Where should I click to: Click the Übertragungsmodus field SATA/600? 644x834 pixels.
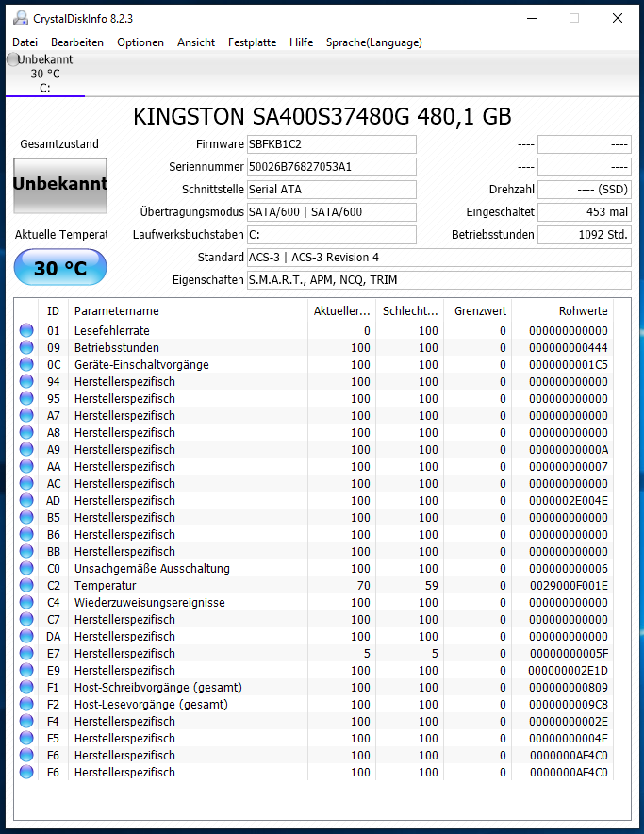pos(332,212)
